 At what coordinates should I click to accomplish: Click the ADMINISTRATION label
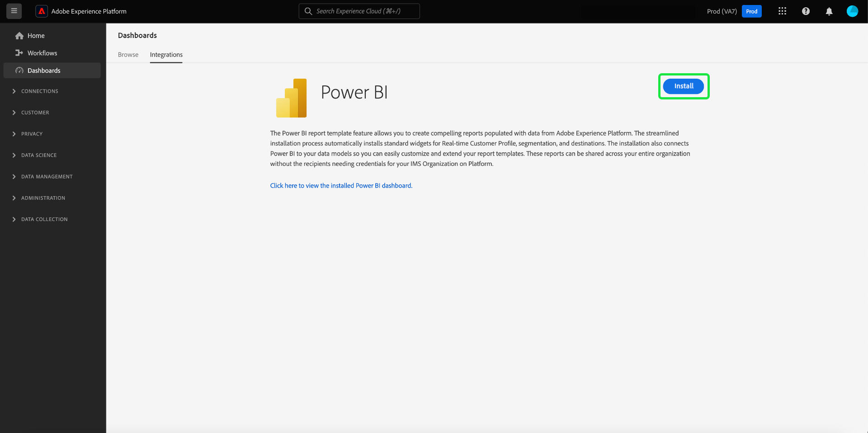click(43, 198)
